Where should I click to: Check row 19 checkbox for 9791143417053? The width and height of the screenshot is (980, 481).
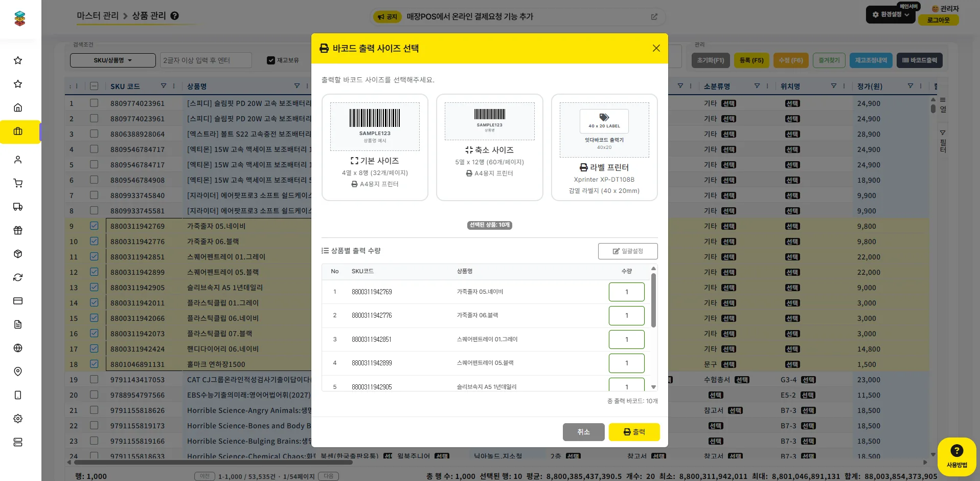point(94,379)
